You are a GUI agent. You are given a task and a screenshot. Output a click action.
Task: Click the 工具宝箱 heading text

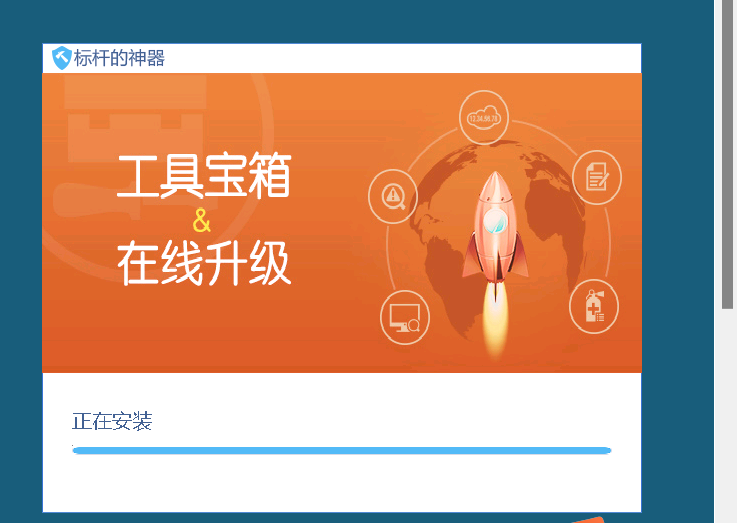click(204, 175)
